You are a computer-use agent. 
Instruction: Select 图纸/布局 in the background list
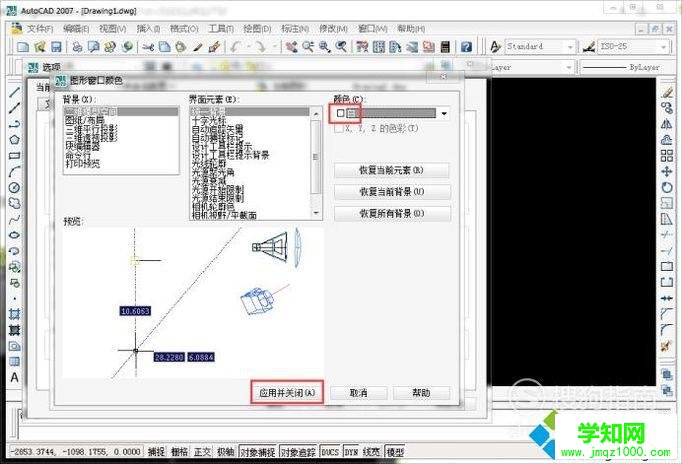[x=85, y=120]
